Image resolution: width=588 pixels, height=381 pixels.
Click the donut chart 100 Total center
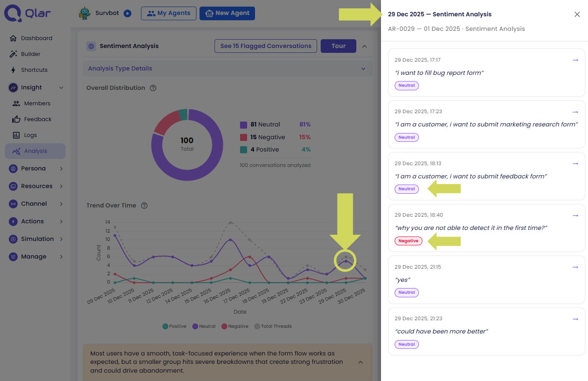(187, 144)
